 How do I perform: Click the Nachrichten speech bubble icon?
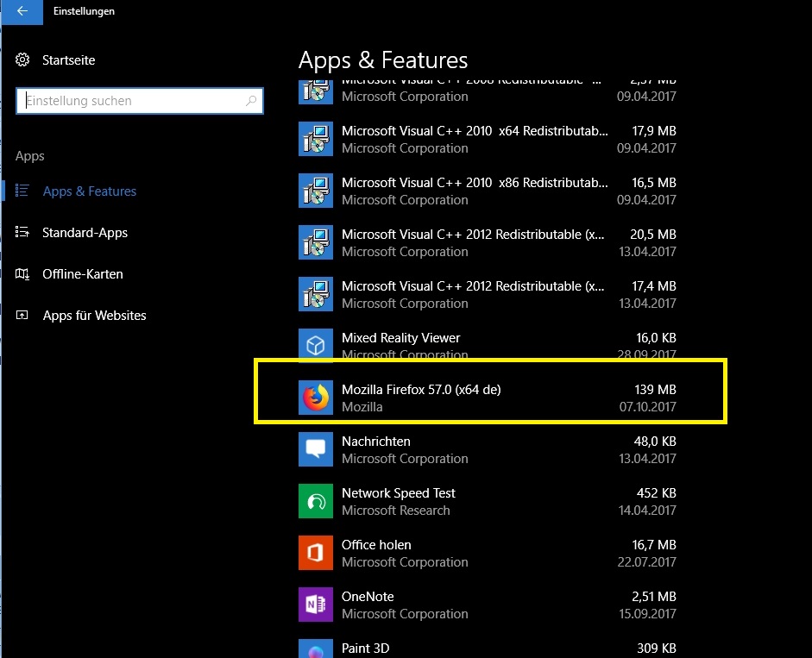[316, 449]
